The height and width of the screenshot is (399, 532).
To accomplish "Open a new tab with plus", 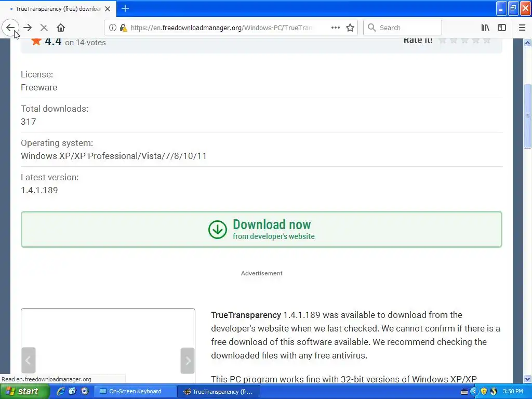I will click(125, 8).
